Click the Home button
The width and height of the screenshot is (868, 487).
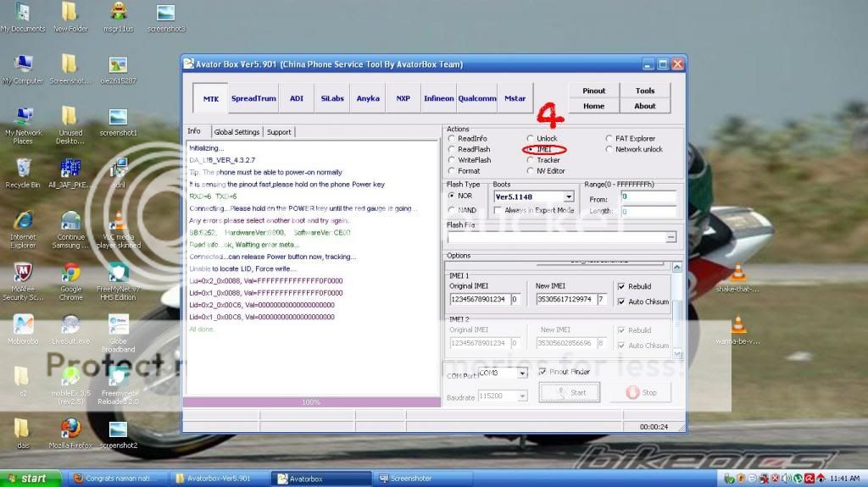(593, 106)
